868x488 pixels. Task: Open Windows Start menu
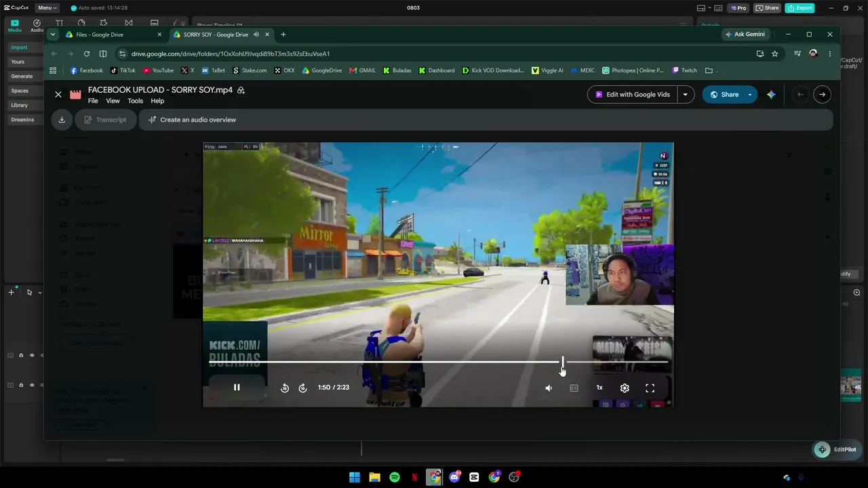(x=355, y=477)
